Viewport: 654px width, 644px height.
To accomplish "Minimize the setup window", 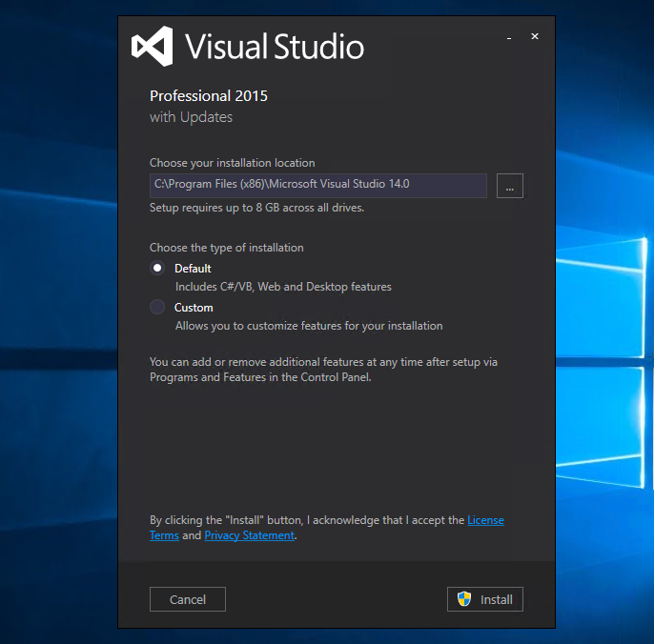I will coord(509,37).
